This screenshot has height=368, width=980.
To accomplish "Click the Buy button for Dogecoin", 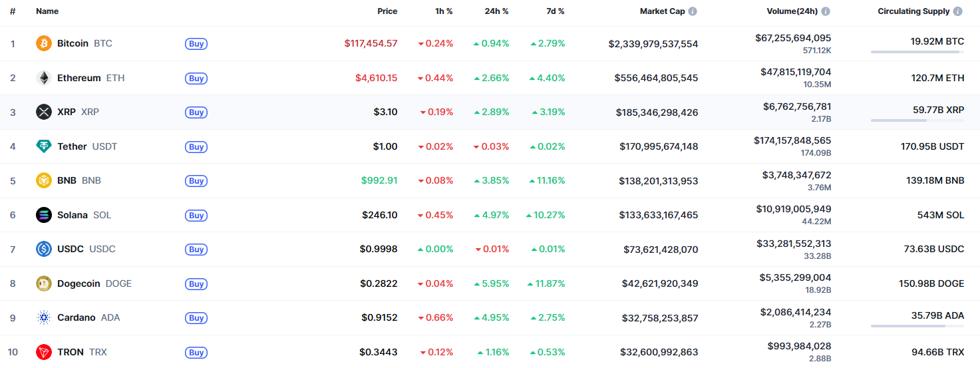I will [196, 284].
